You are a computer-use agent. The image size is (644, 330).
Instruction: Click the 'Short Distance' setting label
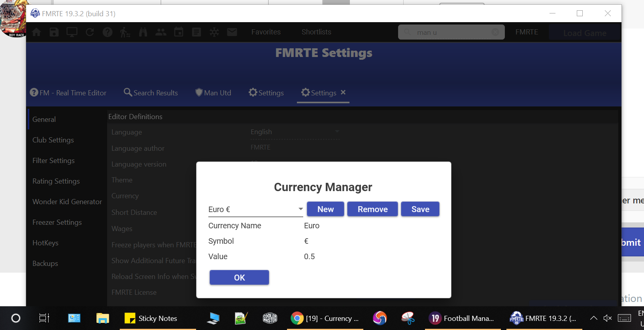[134, 212]
